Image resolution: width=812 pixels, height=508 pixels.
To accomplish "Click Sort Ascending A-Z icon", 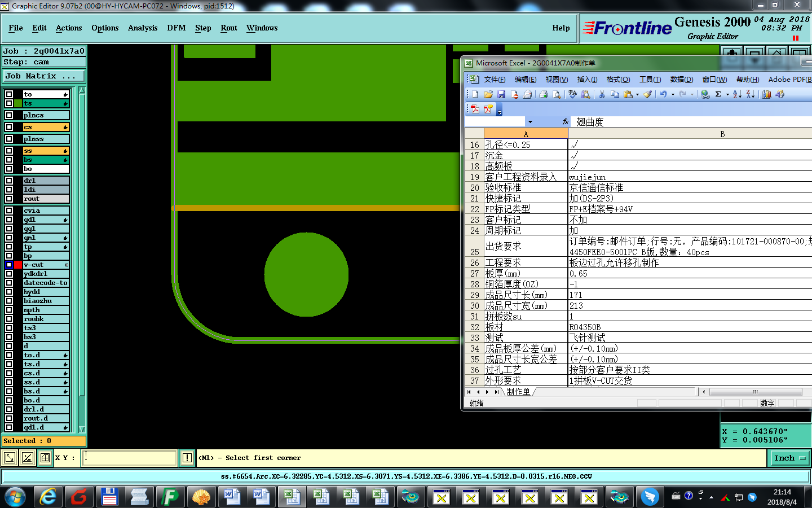I will (x=737, y=94).
